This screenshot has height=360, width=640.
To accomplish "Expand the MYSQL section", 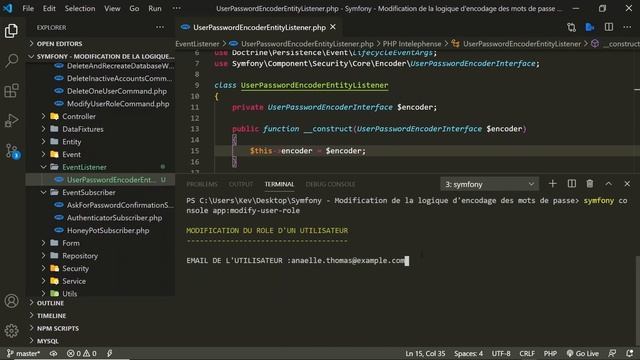I will pyautogui.click(x=48, y=341).
